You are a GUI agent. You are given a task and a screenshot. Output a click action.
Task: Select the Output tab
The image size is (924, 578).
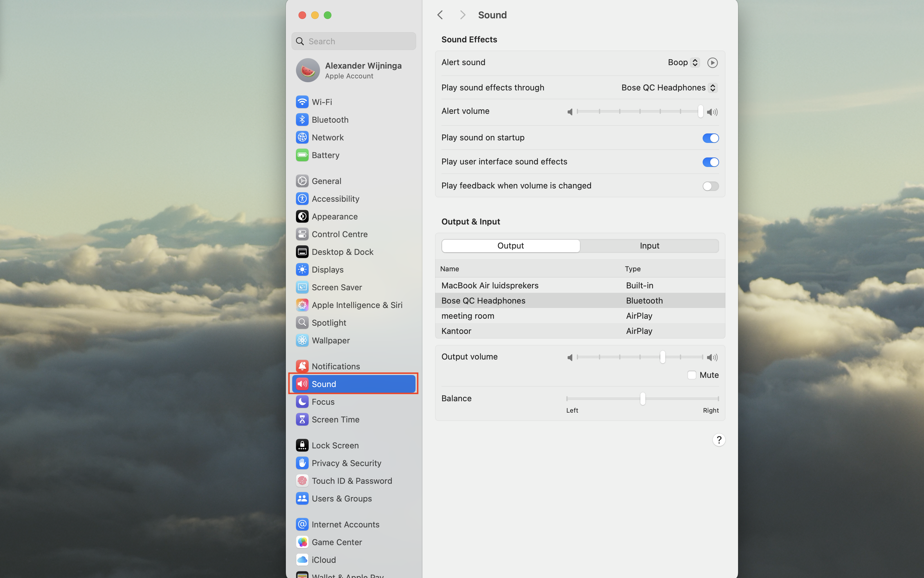510,245
